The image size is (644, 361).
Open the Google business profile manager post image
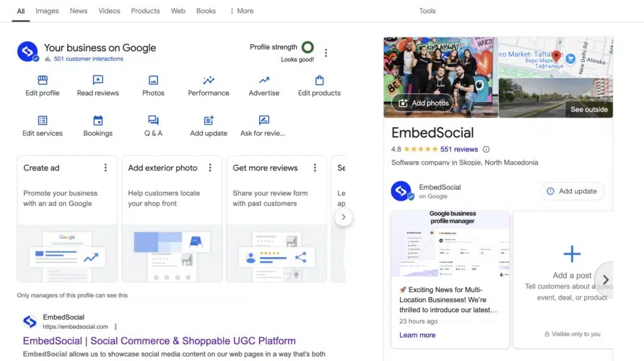pos(450,244)
